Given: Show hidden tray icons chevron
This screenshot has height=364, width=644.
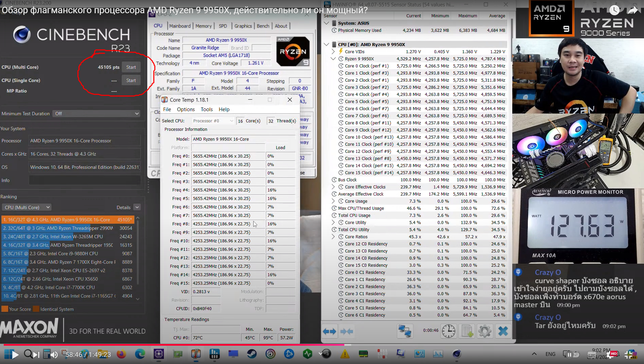Looking at the screenshot, I should 534,354.
